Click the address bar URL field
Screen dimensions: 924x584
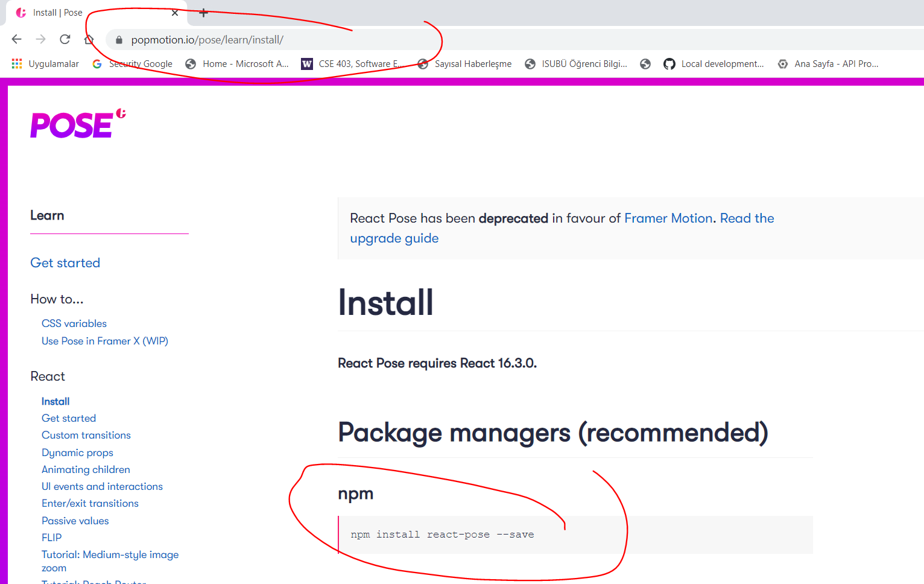click(362, 40)
